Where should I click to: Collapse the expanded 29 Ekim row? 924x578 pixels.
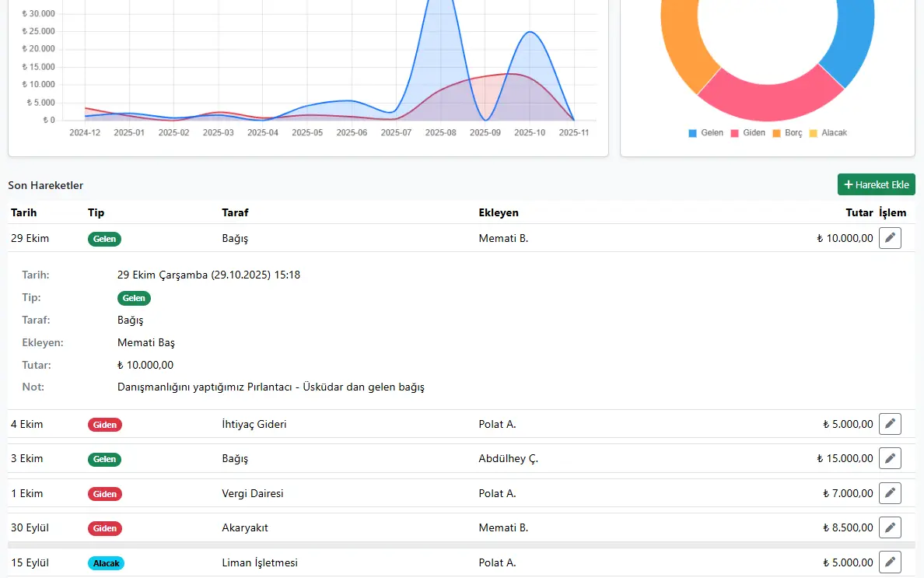(x=311, y=238)
